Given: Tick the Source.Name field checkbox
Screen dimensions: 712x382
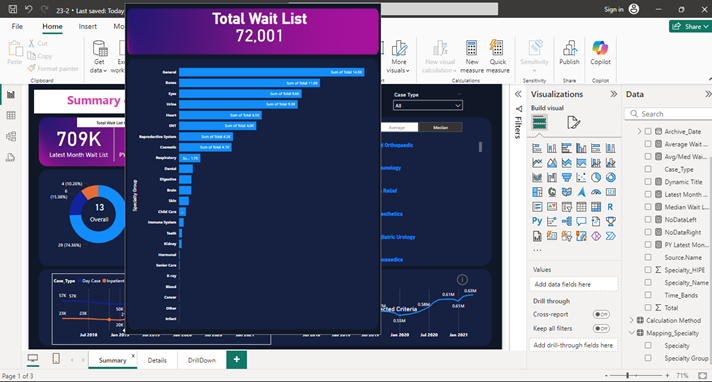Looking at the screenshot, I should (x=648, y=257).
